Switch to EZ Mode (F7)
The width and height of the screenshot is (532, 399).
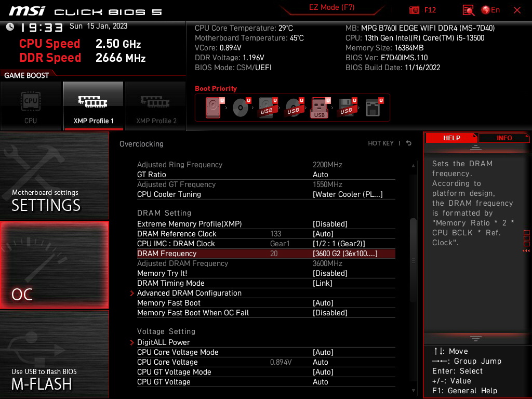pyautogui.click(x=331, y=7)
